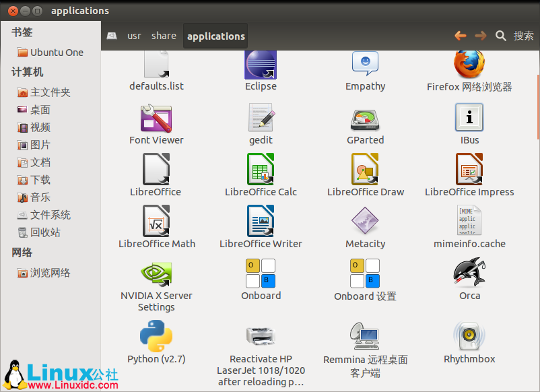
Task: Select the LibreOffice Draw icon
Action: 365,169
